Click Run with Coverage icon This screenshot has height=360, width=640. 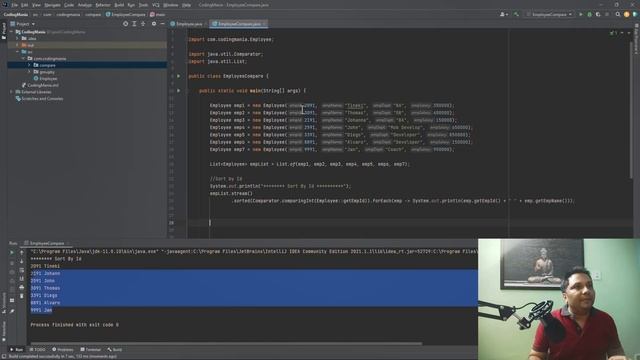tap(598, 14)
